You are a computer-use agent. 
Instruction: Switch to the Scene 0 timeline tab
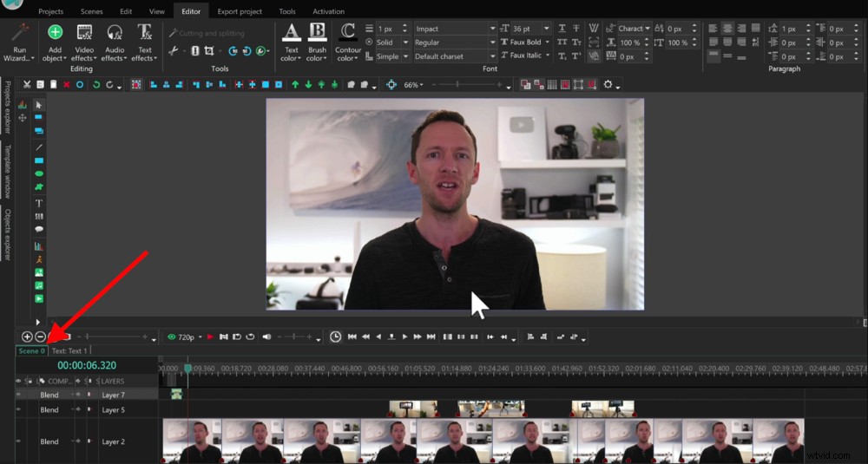pyautogui.click(x=31, y=350)
